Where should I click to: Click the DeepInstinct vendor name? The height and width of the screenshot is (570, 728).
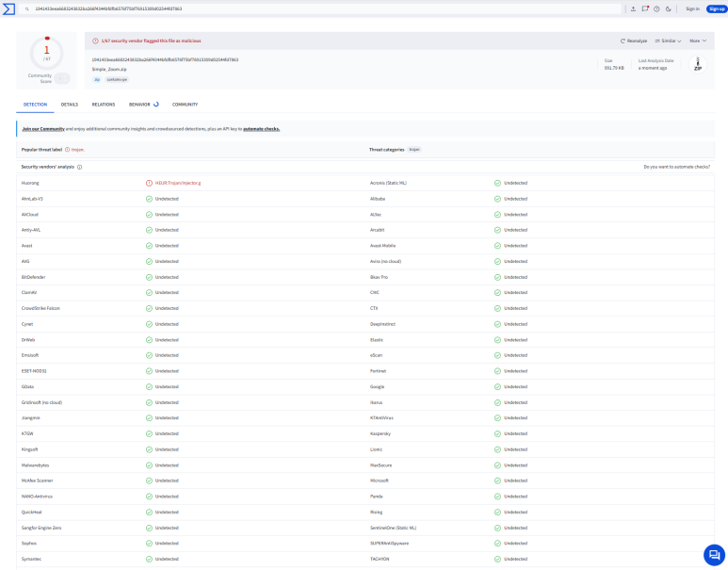point(382,324)
